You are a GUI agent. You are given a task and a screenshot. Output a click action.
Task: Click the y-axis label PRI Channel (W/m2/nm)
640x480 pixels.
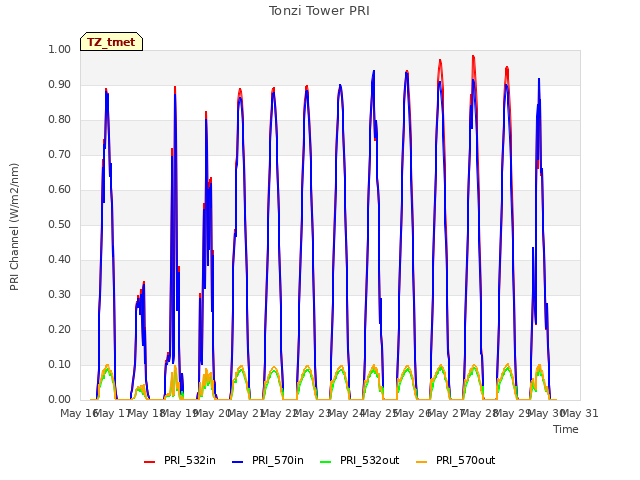pos(14,227)
